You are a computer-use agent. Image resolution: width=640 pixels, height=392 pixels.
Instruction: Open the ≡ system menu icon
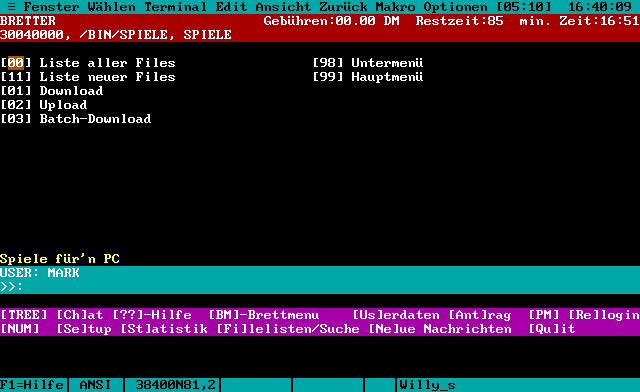[x=11, y=7]
